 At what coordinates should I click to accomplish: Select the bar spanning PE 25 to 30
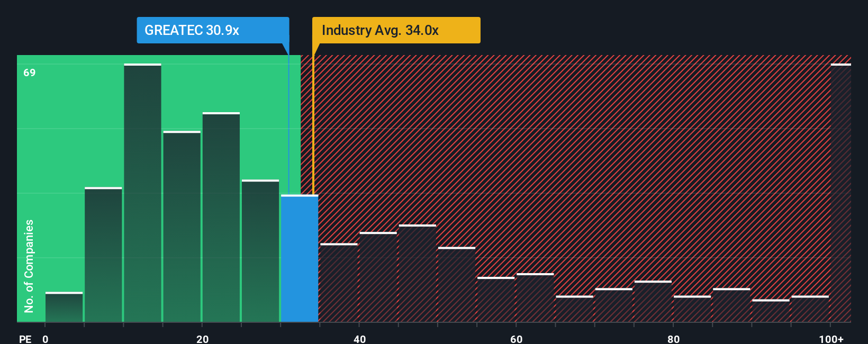260,251
